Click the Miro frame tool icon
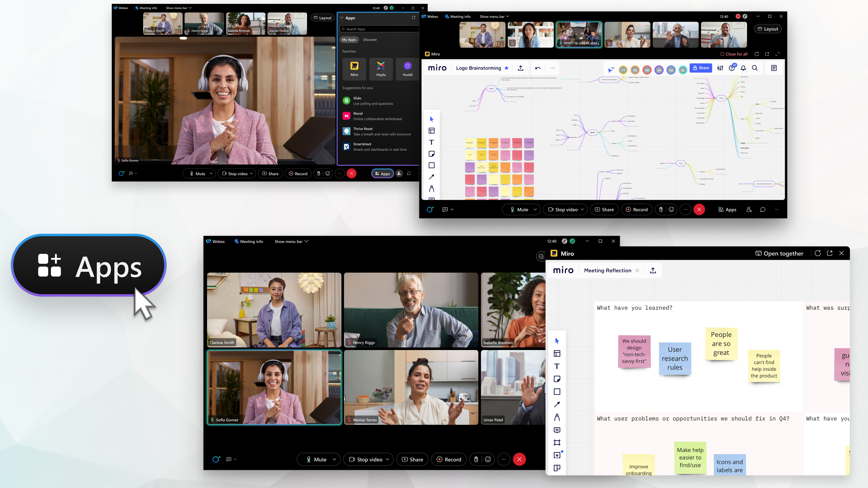Screen dimensions: 868x488 pos(556,443)
